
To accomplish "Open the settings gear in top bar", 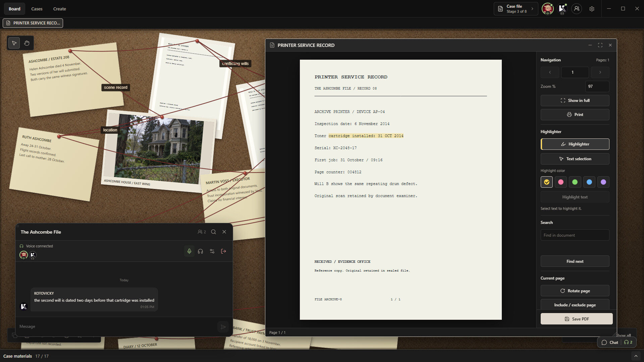I will 592,9.
